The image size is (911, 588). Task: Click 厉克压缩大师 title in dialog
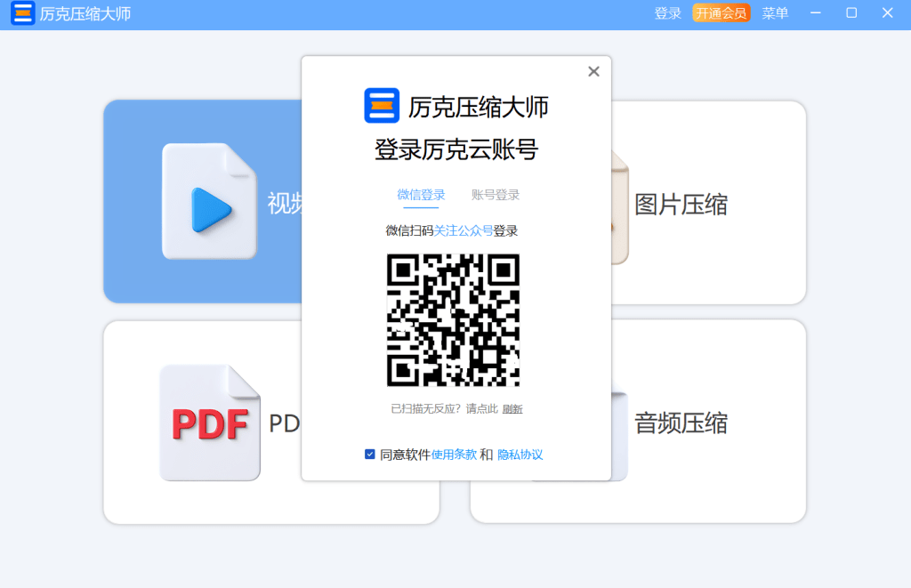point(478,107)
